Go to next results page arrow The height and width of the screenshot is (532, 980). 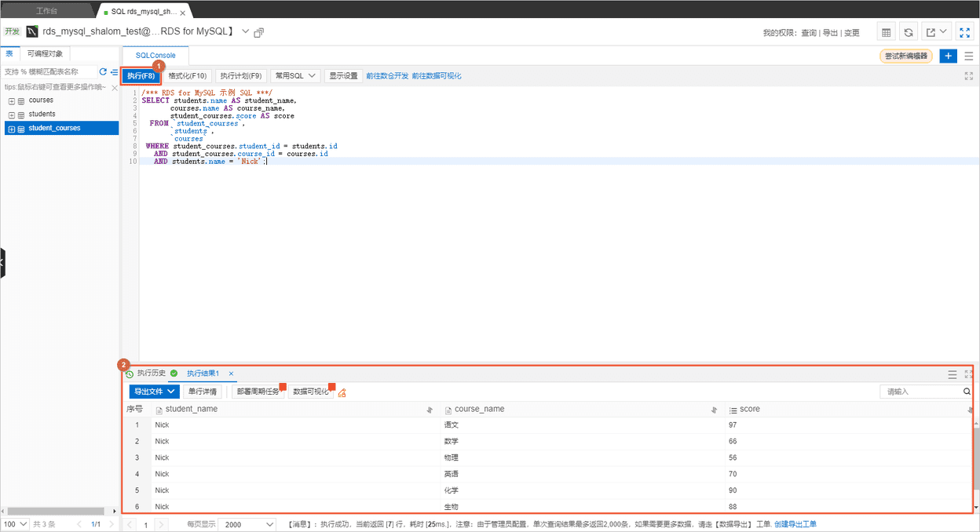(x=163, y=524)
